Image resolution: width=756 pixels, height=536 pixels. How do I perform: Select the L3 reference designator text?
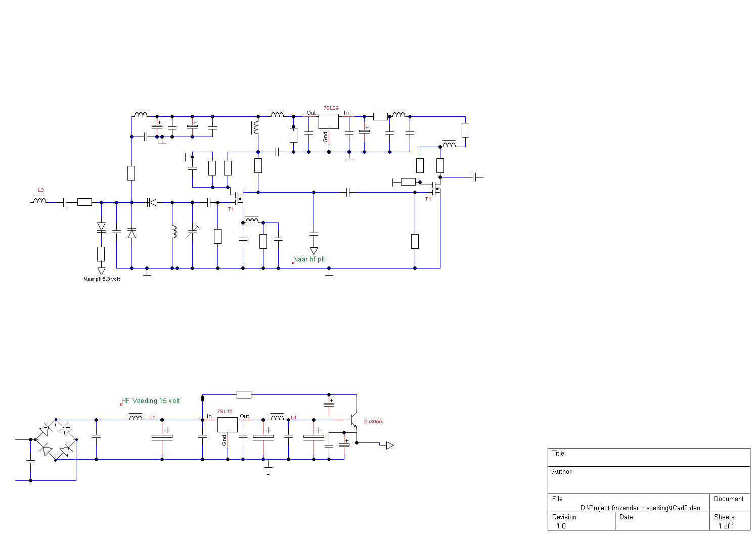pos(41,190)
